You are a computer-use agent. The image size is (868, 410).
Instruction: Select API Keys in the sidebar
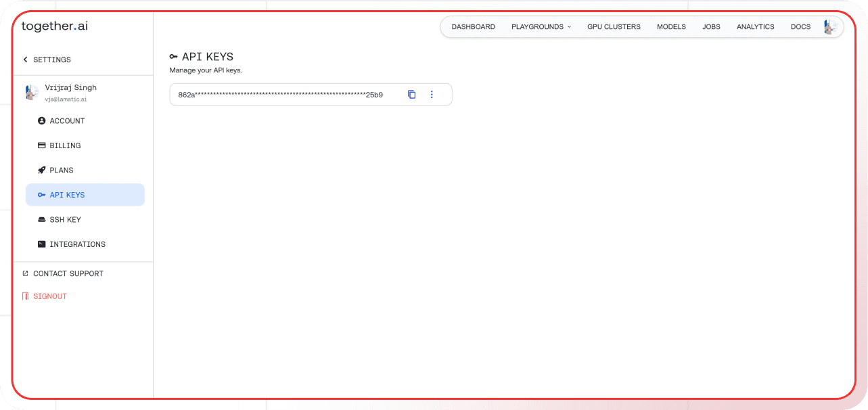click(x=67, y=195)
